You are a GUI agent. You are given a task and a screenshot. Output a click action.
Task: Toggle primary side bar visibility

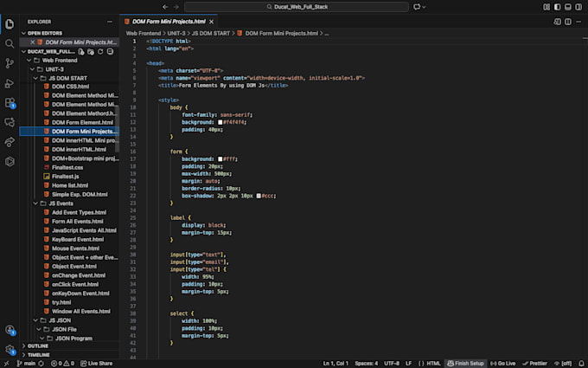(x=557, y=7)
